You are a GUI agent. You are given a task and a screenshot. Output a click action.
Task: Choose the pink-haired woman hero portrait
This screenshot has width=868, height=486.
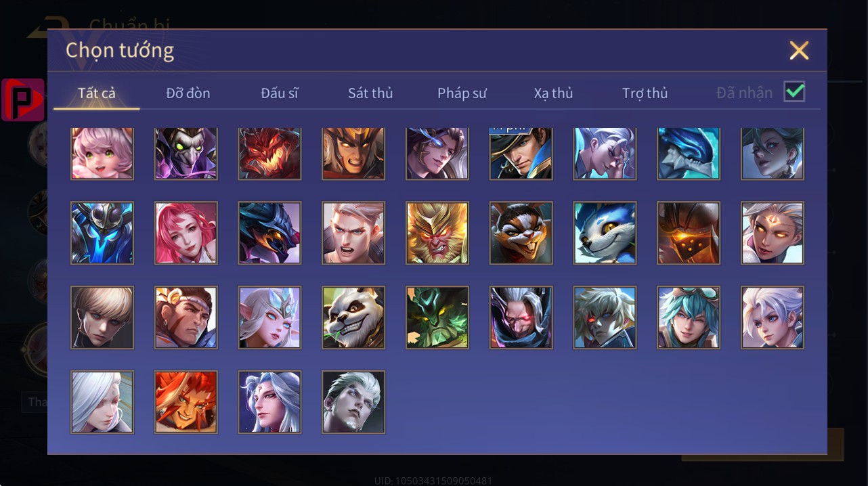pos(186,233)
